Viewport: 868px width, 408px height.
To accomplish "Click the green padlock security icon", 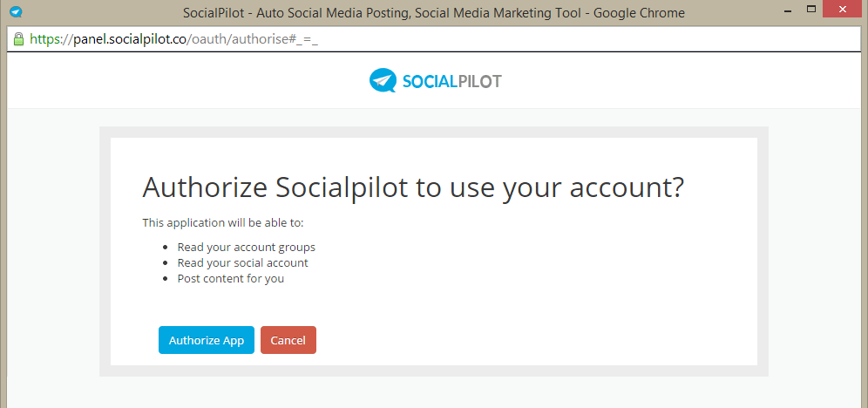I will tap(18, 38).
